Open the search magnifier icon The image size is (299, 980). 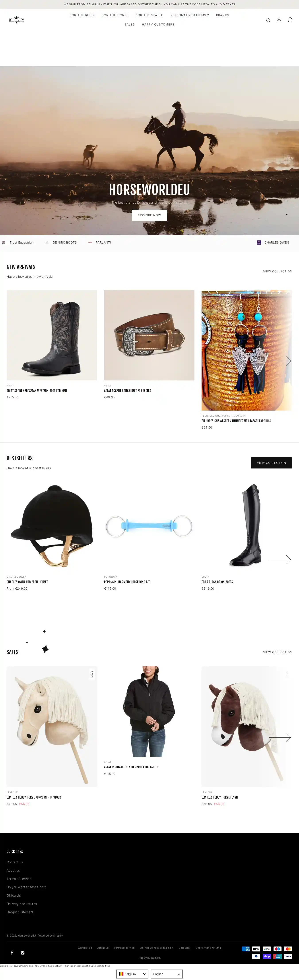pyautogui.click(x=268, y=20)
